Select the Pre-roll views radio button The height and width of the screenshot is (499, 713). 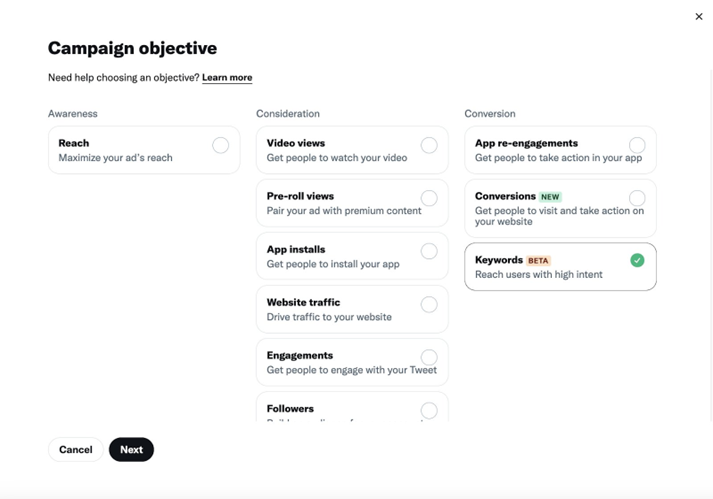(429, 198)
